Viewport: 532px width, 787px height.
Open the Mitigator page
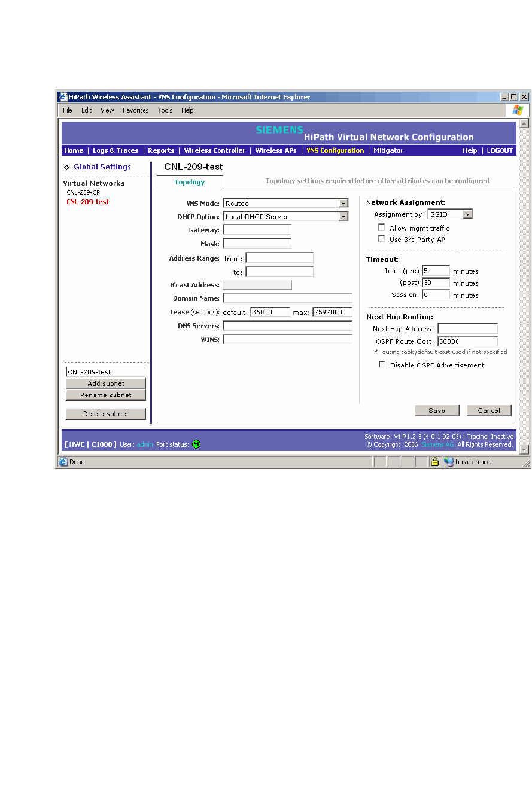(388, 150)
